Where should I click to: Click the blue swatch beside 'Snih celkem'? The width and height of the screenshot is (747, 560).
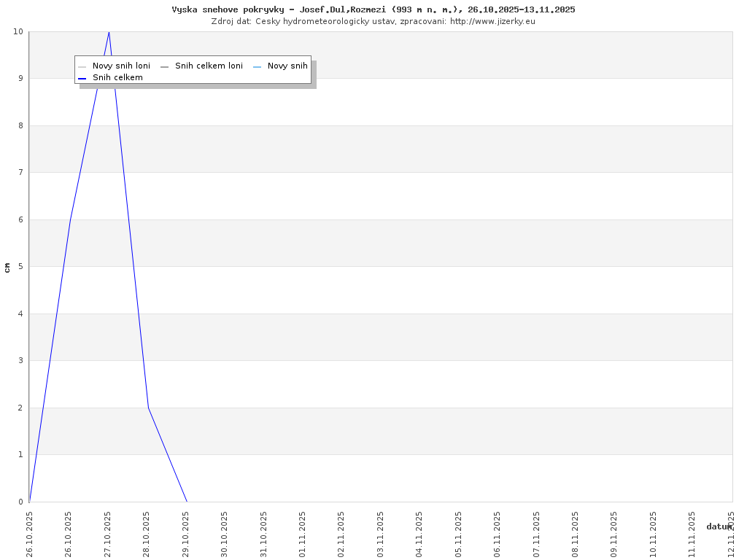point(82,78)
